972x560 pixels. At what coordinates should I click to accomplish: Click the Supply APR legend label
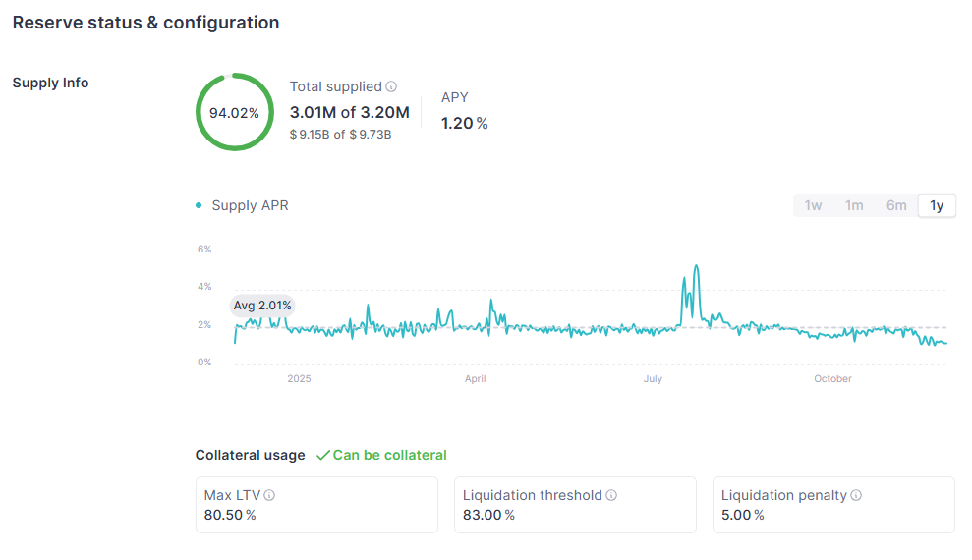[250, 205]
